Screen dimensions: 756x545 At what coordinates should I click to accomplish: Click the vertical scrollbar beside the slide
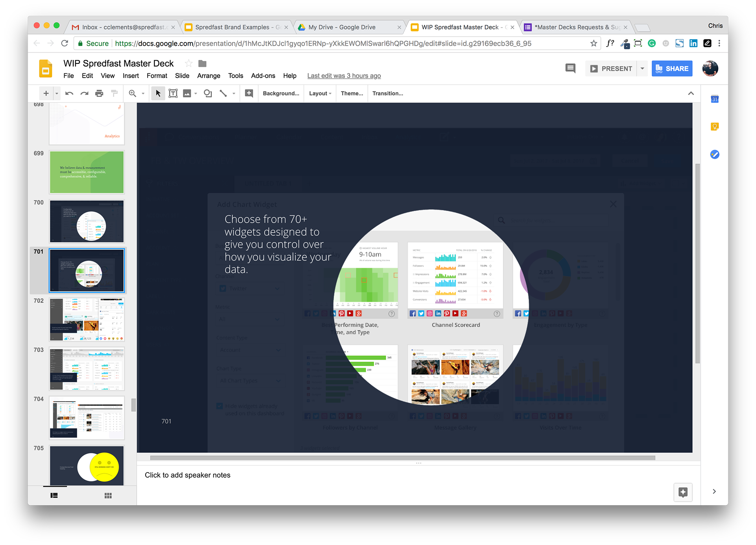[x=698, y=263]
